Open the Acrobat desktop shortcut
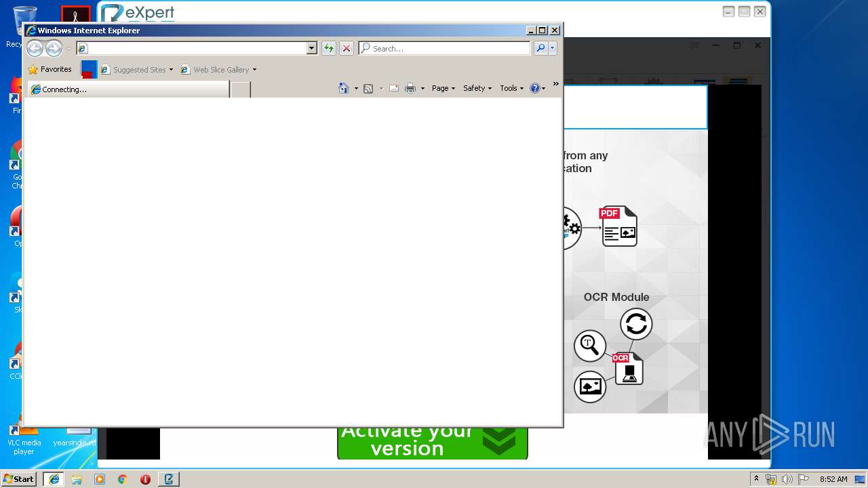The width and height of the screenshot is (868, 488). 76,14
